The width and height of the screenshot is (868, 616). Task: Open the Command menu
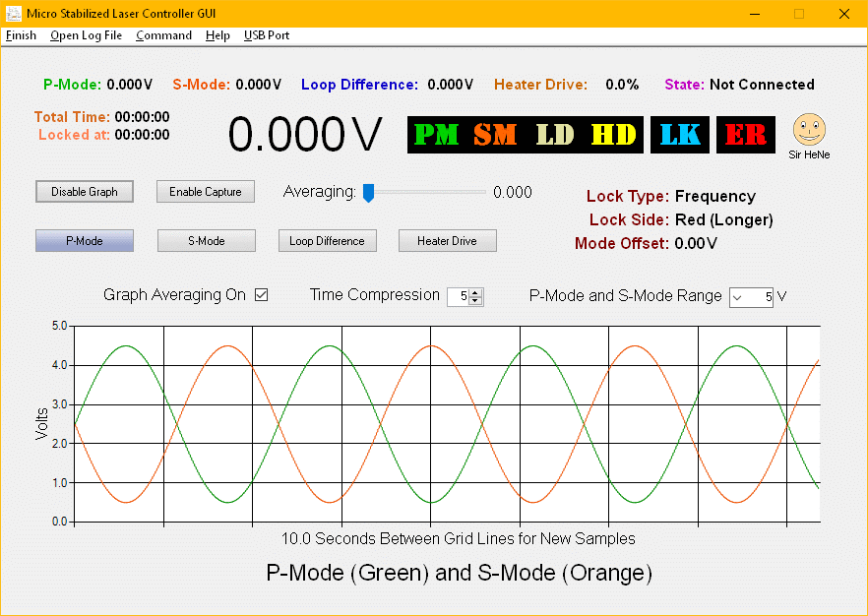tap(163, 35)
